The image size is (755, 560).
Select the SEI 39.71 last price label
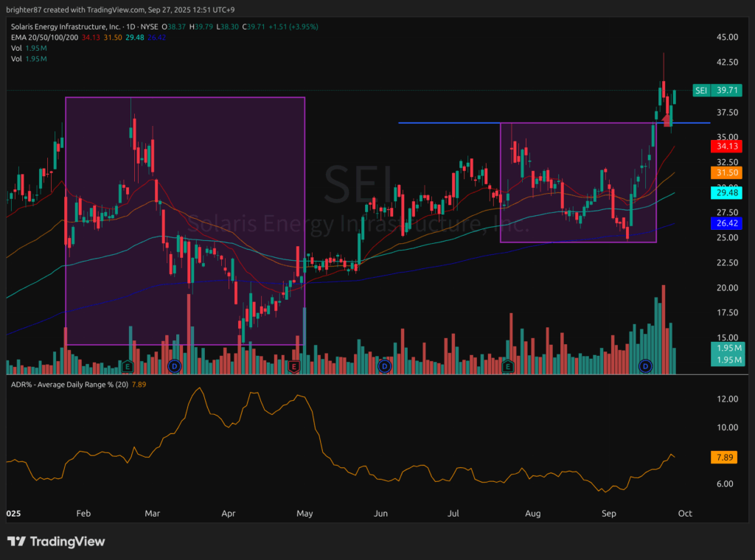click(717, 91)
